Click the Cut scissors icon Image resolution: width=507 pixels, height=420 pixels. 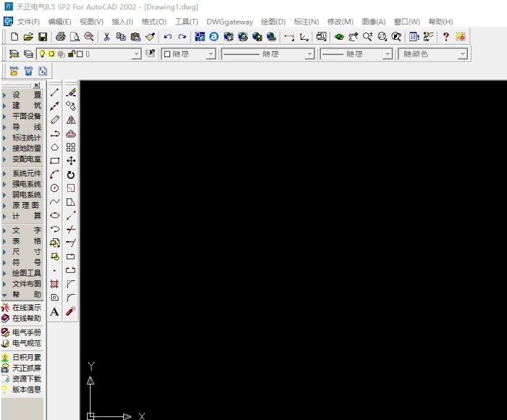[x=106, y=36]
